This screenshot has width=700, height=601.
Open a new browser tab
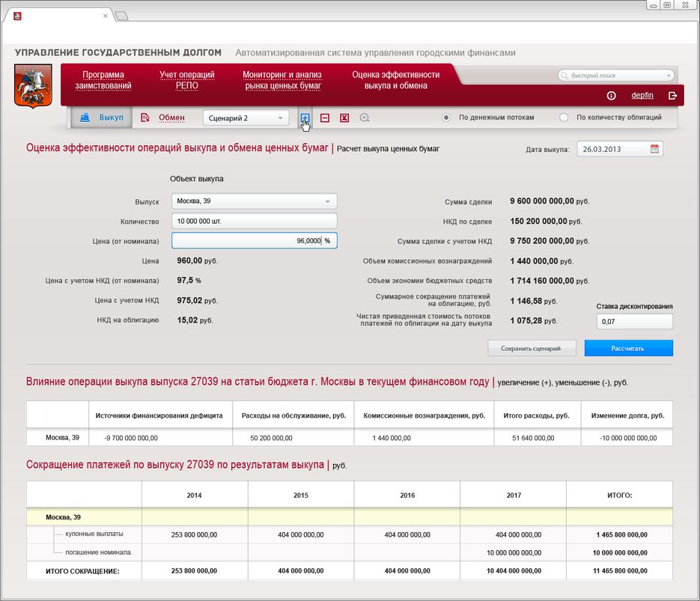coord(121,16)
